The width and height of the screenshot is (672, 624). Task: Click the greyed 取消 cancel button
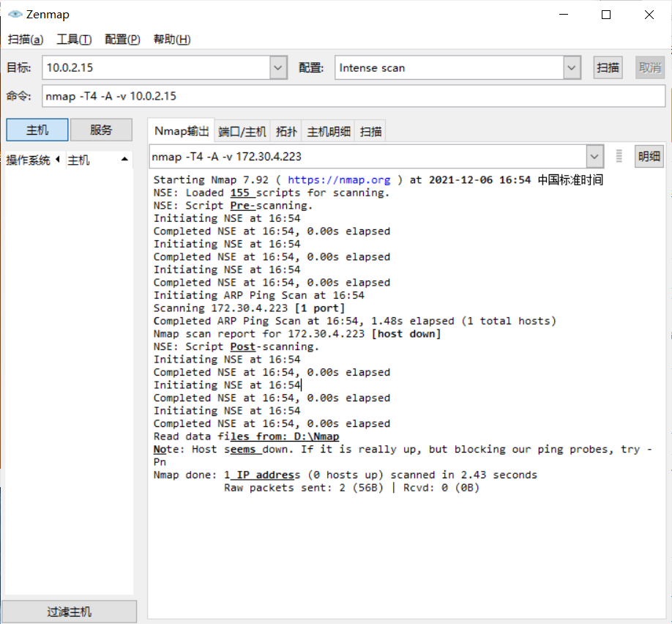pyautogui.click(x=650, y=67)
